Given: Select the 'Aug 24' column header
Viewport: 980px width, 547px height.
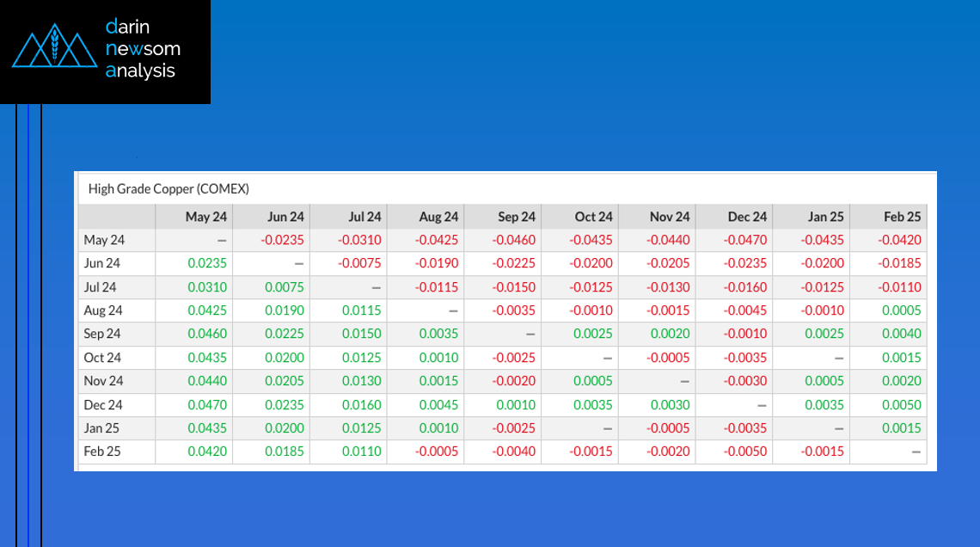Looking at the screenshot, I should point(438,217).
